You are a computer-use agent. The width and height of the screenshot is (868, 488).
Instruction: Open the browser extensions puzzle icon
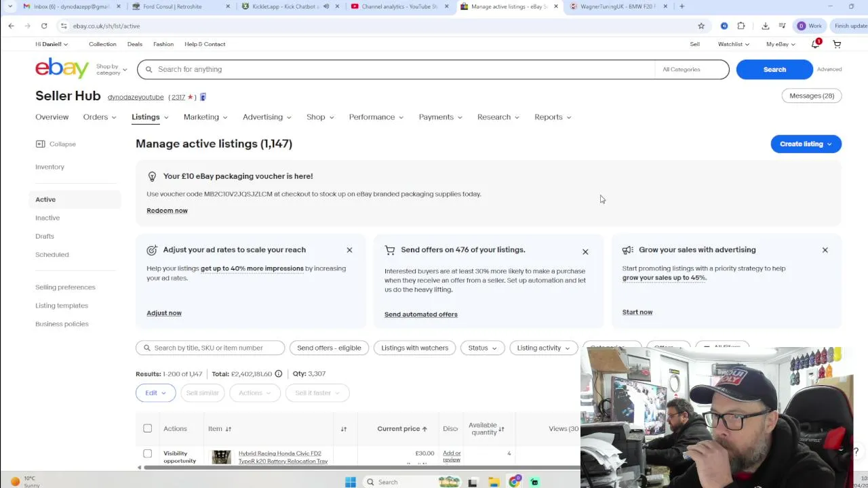741,26
